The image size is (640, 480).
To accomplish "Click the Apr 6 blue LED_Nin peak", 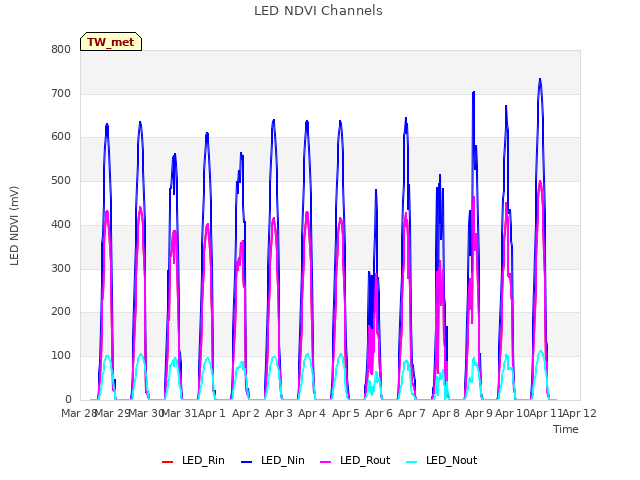I will 376,191.
